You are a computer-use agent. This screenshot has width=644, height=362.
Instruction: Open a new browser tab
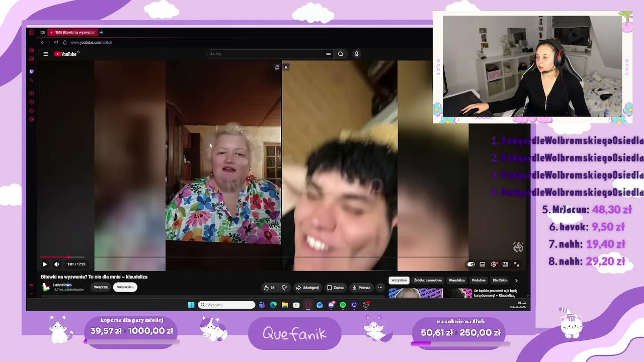(x=101, y=33)
